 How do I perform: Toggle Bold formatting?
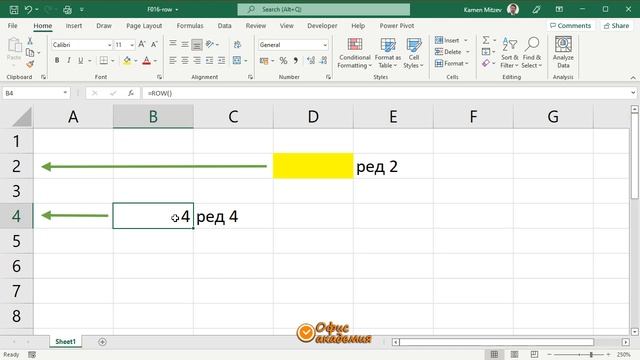pos(57,60)
